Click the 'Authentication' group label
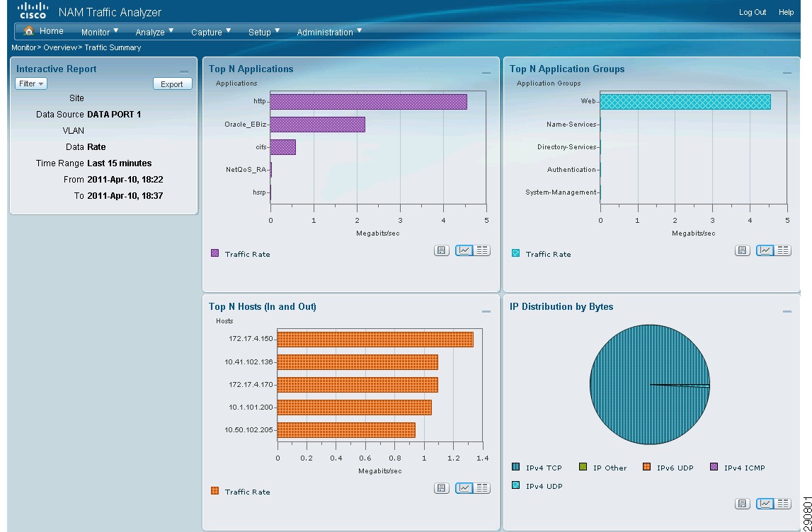 click(572, 170)
